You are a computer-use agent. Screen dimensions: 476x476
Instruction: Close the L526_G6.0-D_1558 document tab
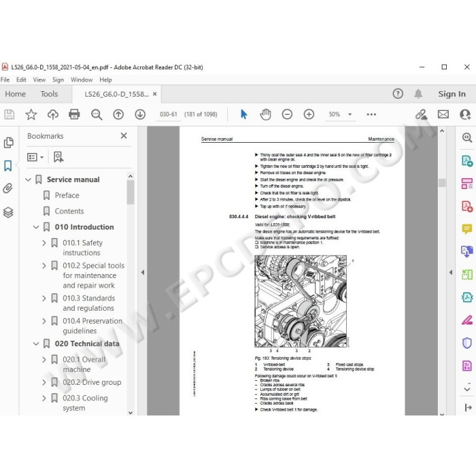(154, 94)
